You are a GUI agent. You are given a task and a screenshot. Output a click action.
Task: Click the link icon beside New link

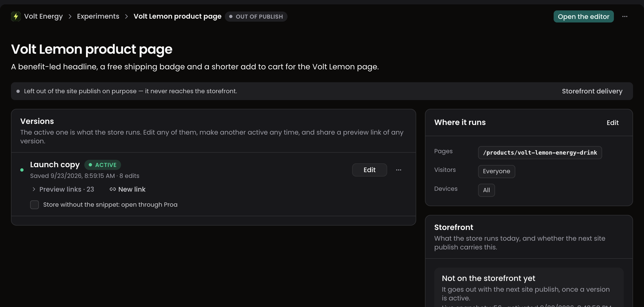click(x=113, y=189)
